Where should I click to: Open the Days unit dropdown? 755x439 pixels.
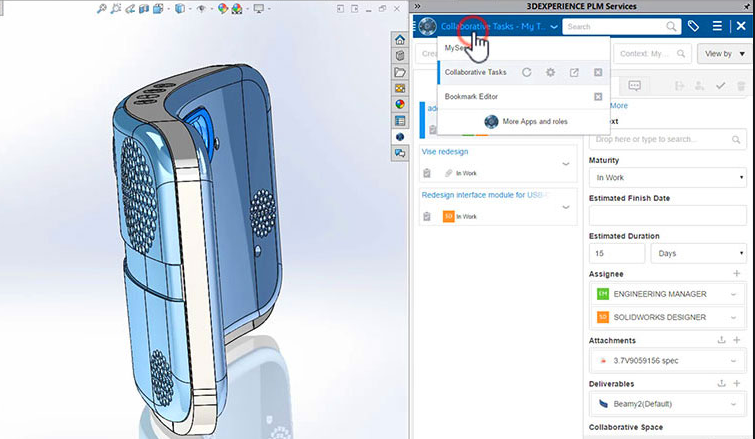point(699,253)
